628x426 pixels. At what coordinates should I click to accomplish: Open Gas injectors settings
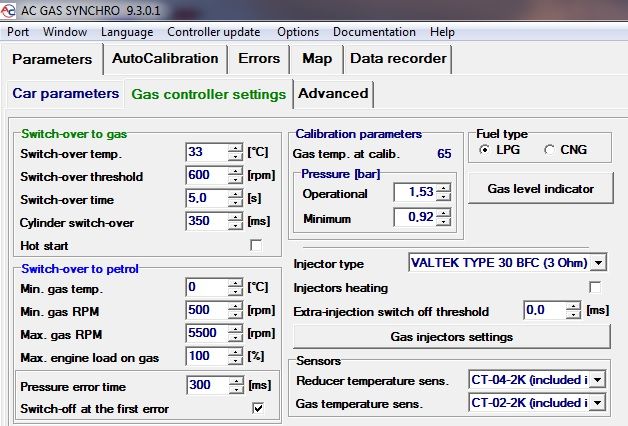click(450, 335)
